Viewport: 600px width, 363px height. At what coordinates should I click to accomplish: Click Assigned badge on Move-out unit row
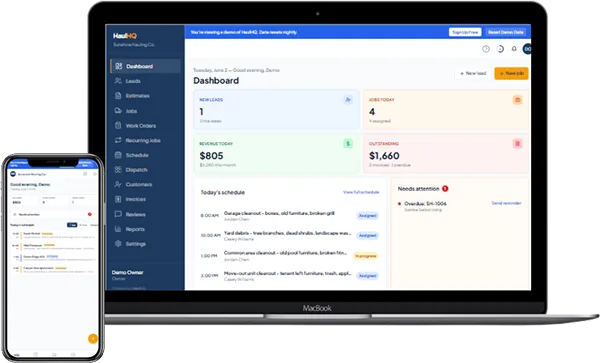367,276
